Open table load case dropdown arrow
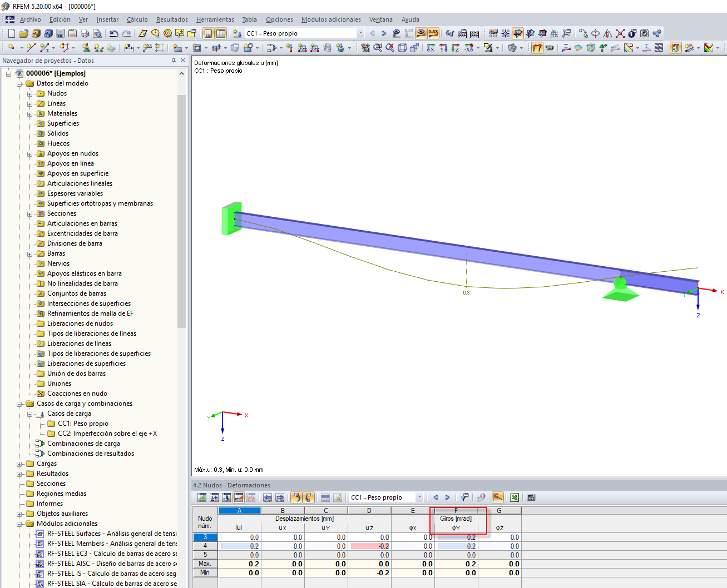The width and height of the screenshot is (727, 588). pos(419,497)
